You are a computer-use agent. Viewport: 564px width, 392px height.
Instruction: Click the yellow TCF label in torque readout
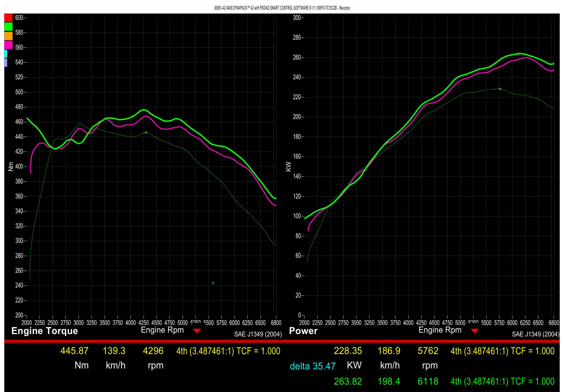coord(228,351)
